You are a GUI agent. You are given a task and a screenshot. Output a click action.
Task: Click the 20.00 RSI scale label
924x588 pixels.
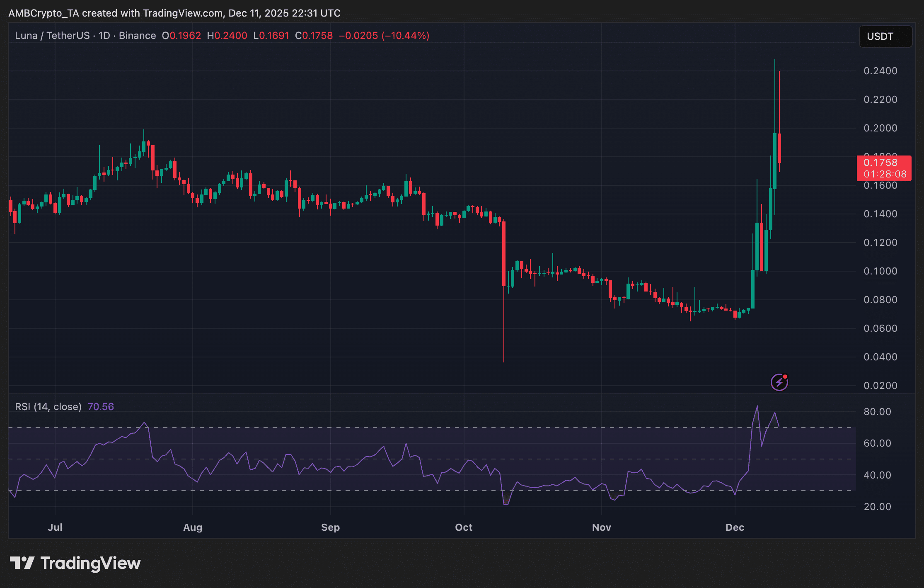point(877,507)
